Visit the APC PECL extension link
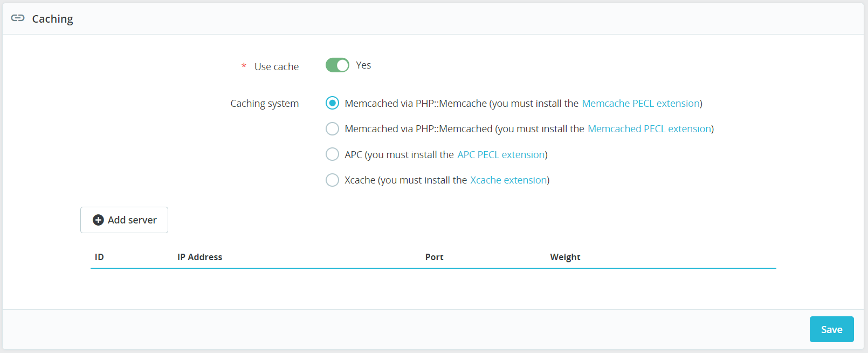This screenshot has height=353, width=868. [x=501, y=155]
